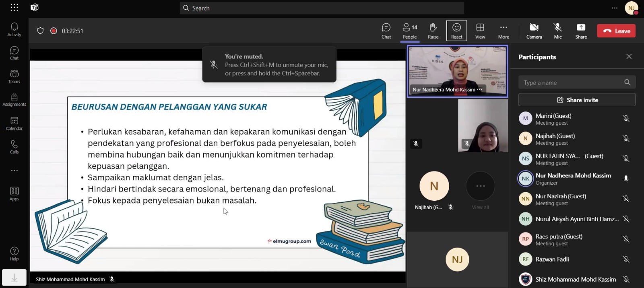644x288 pixels.
Task: Open the Calls section
Action: [14, 147]
